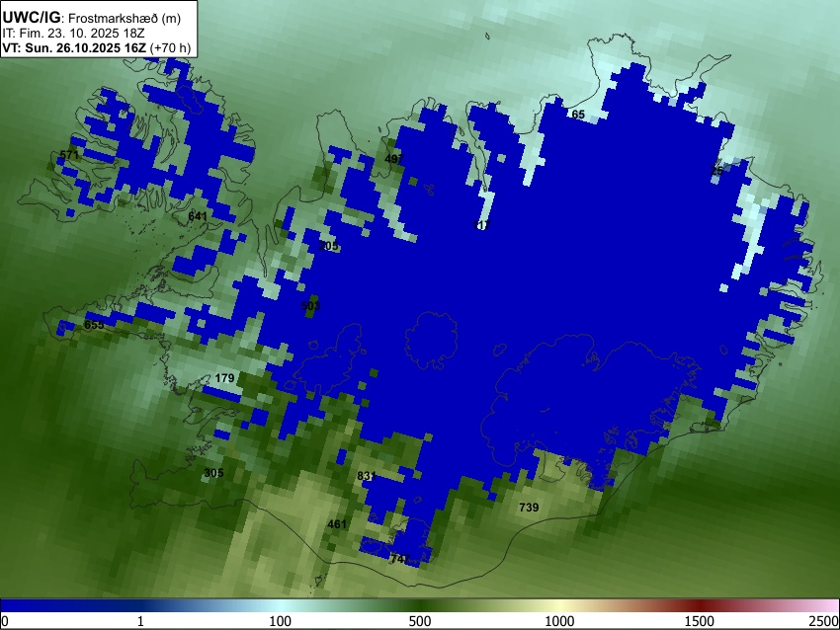This screenshot has height=630, width=840.
Task: Click the 739 value in the southeast
Action: point(529,508)
